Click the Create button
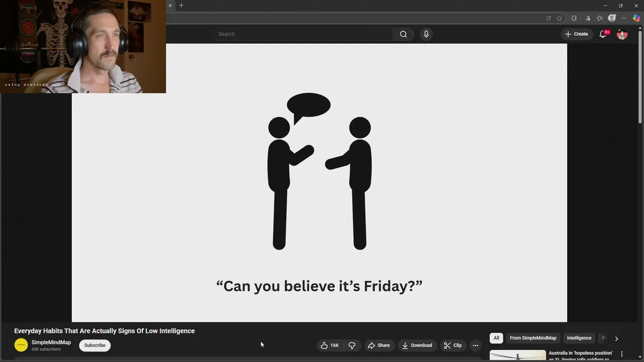This screenshot has width=644, height=362. pos(576,34)
